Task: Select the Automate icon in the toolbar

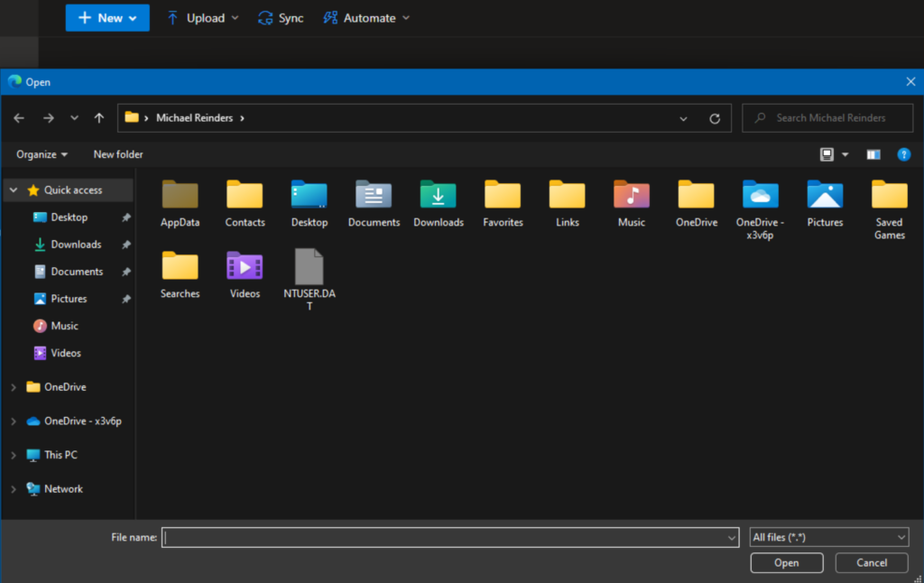Action: pyautogui.click(x=330, y=17)
